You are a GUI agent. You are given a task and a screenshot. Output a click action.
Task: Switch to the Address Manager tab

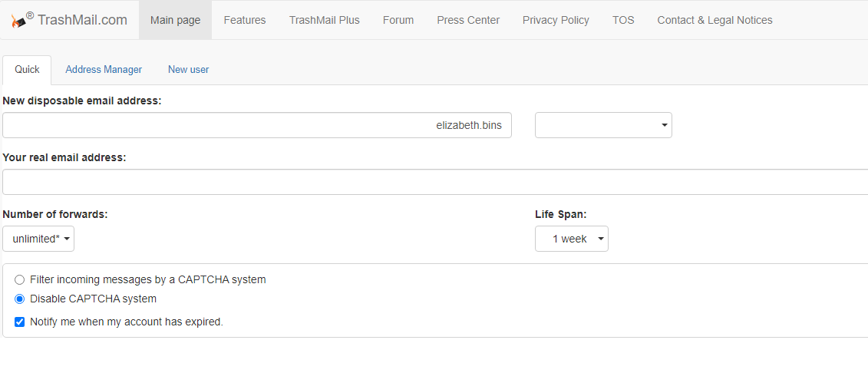coord(104,70)
